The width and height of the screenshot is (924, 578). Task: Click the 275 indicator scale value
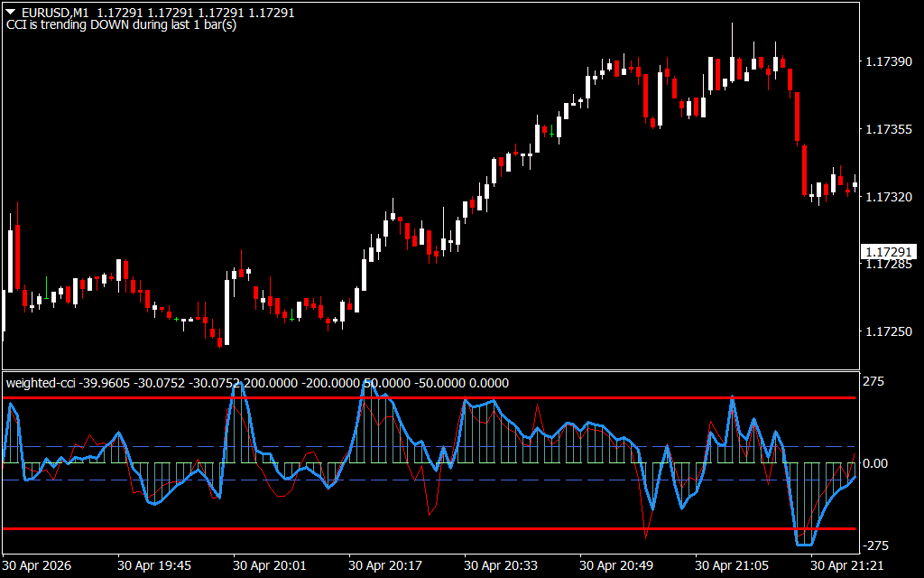coord(873,382)
